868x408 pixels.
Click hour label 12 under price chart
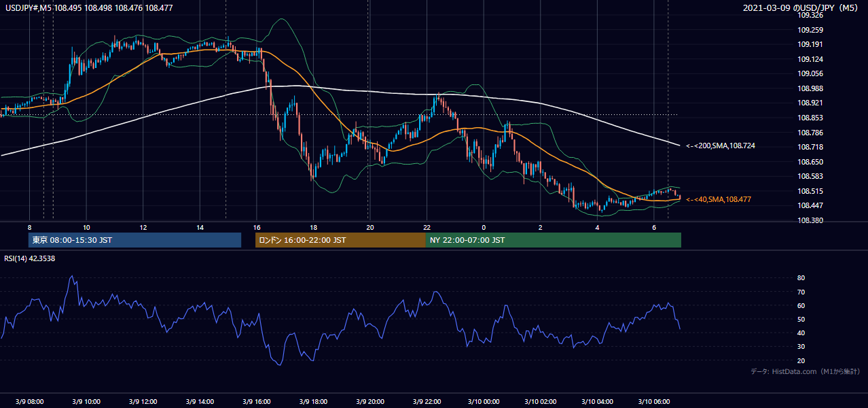coord(143,227)
